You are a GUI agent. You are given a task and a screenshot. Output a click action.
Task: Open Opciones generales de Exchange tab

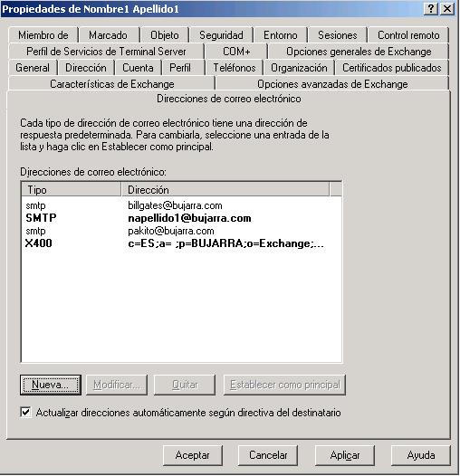click(359, 52)
